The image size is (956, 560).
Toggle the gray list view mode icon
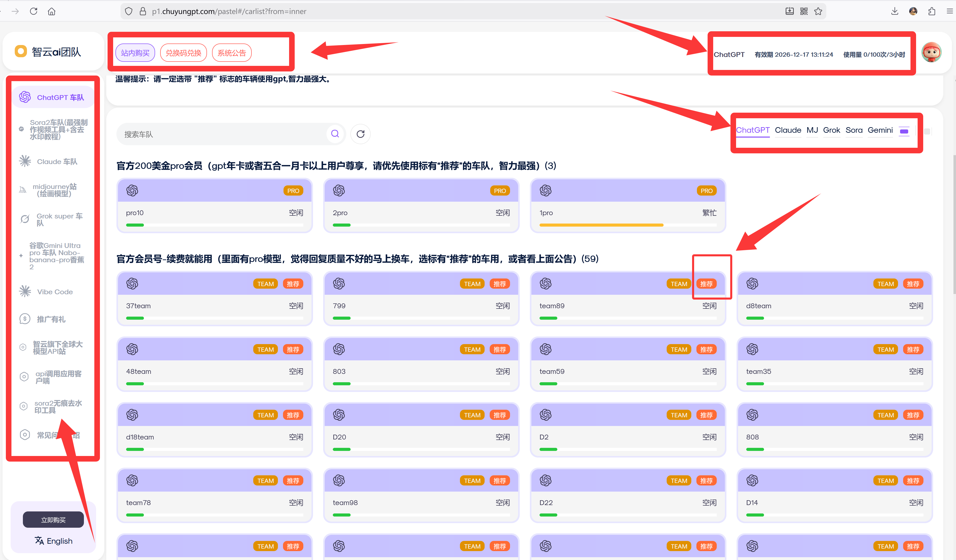pos(927,131)
